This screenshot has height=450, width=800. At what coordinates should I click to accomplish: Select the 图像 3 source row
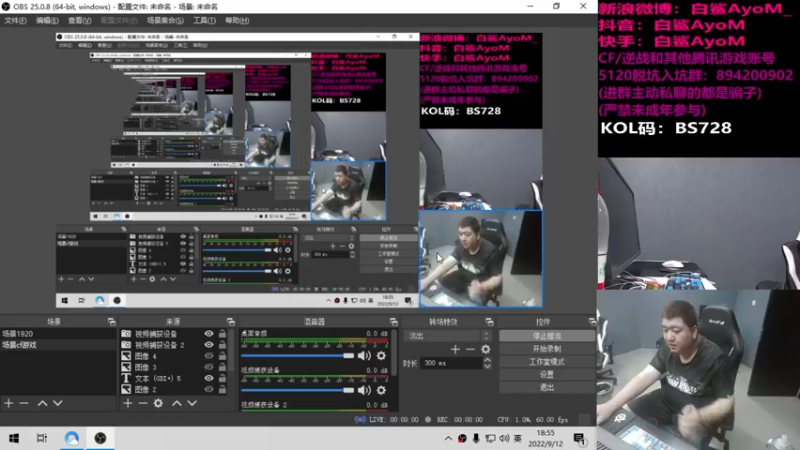[174, 367]
